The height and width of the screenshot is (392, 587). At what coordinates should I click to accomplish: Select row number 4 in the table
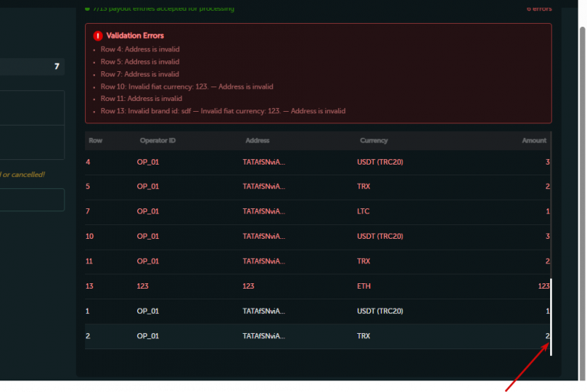(x=88, y=162)
